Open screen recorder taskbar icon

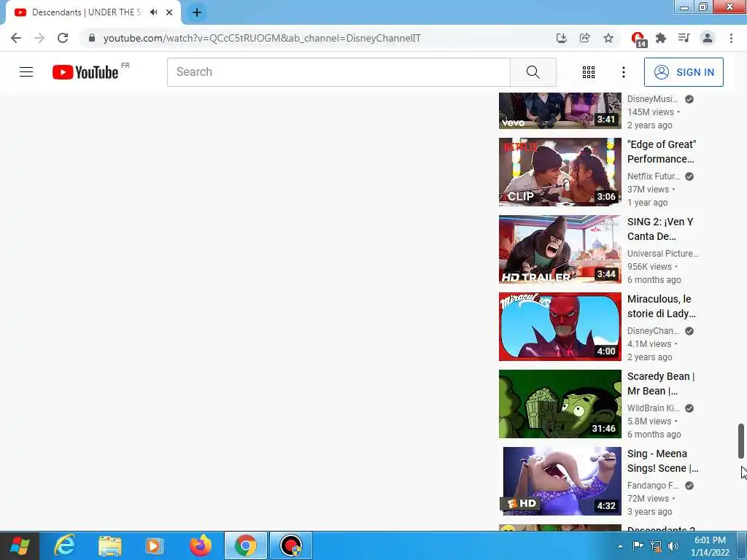[x=290, y=545]
